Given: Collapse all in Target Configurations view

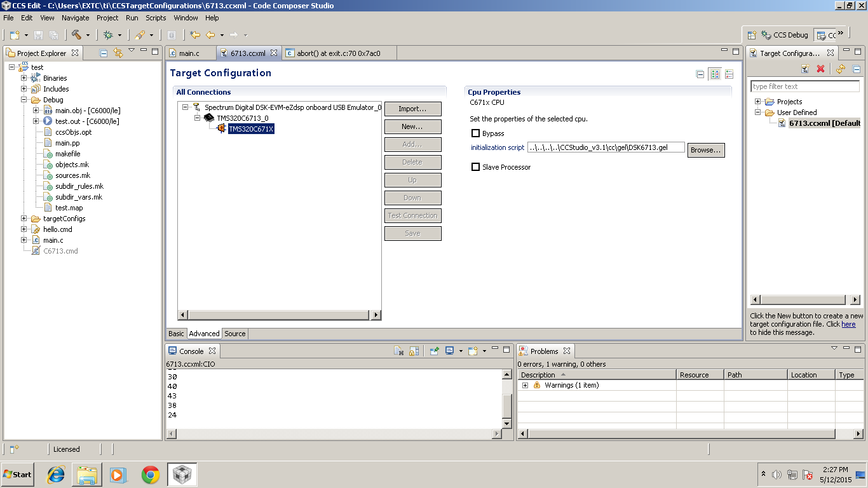Looking at the screenshot, I should pyautogui.click(x=856, y=69).
